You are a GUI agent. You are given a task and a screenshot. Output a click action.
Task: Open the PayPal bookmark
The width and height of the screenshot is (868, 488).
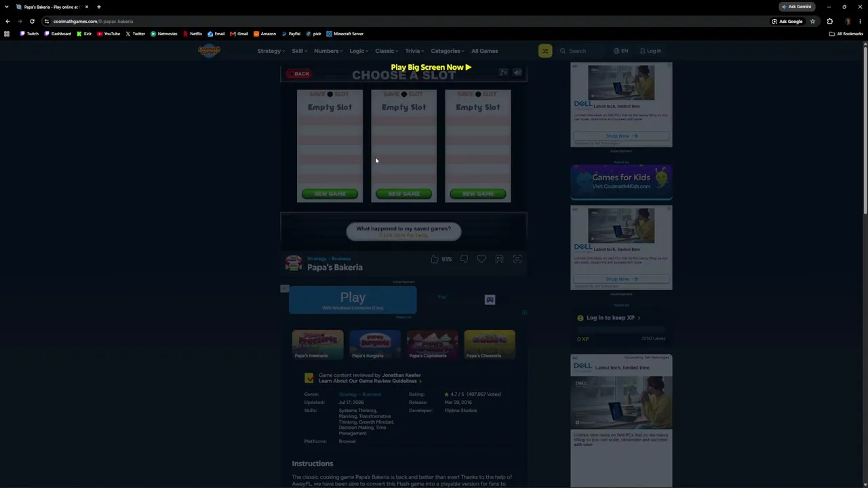click(x=292, y=34)
